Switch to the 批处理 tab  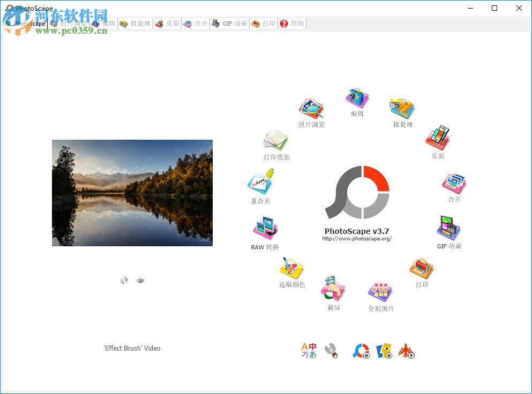point(135,24)
